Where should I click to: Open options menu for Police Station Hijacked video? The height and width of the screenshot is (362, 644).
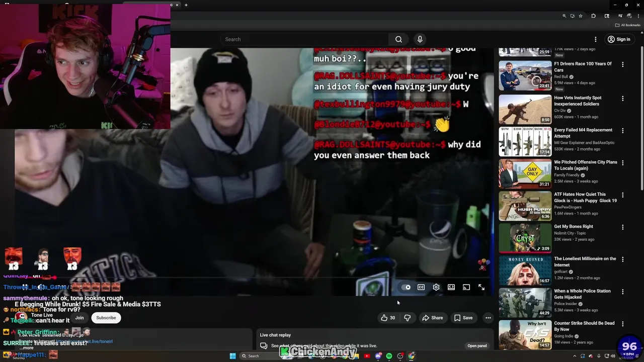click(x=623, y=292)
